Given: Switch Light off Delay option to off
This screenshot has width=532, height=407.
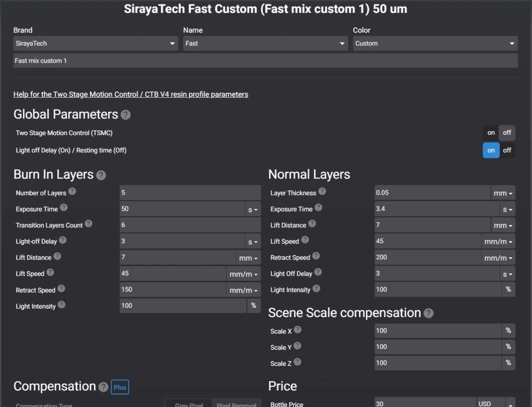Looking at the screenshot, I should click(507, 150).
